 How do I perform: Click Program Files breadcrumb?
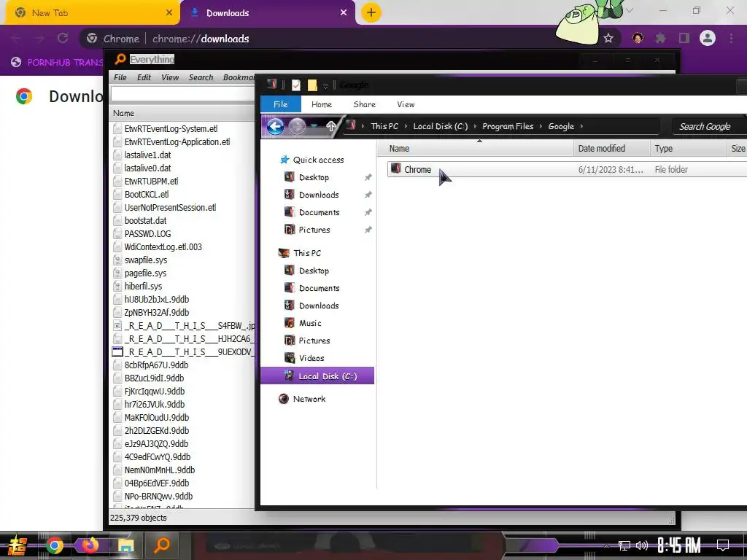[x=508, y=126]
